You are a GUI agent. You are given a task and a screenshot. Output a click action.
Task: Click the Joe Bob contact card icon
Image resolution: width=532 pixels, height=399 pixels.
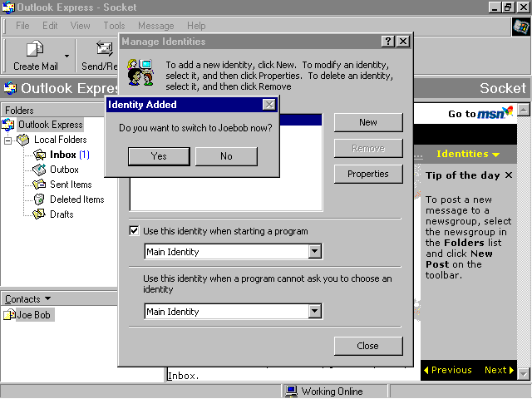click(9, 314)
